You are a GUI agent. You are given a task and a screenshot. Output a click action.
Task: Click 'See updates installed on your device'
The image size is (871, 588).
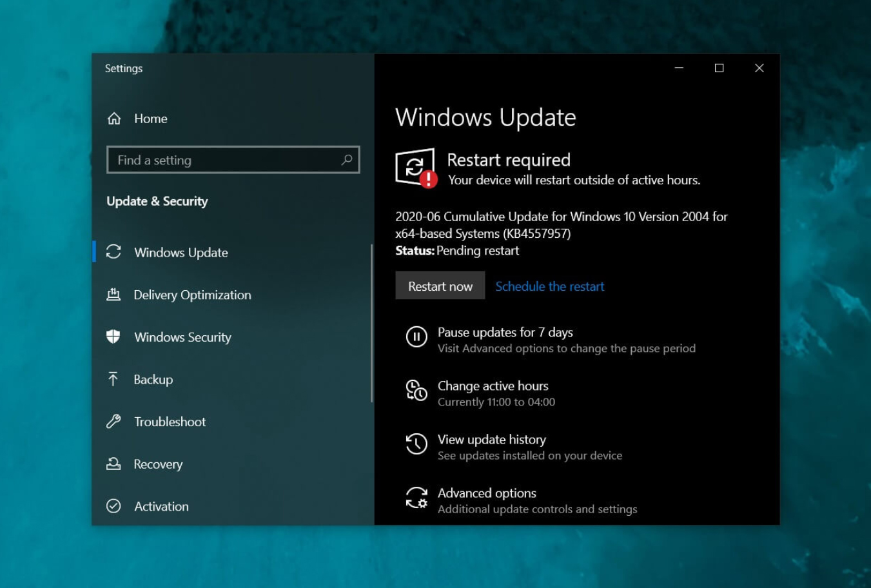pos(530,455)
